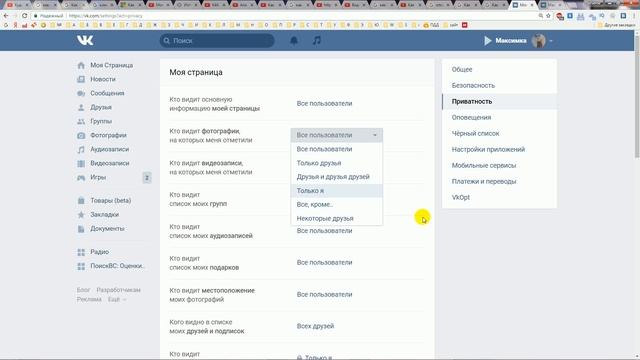Expand the profile menu arrow
The image size is (640, 360).
coord(551,41)
